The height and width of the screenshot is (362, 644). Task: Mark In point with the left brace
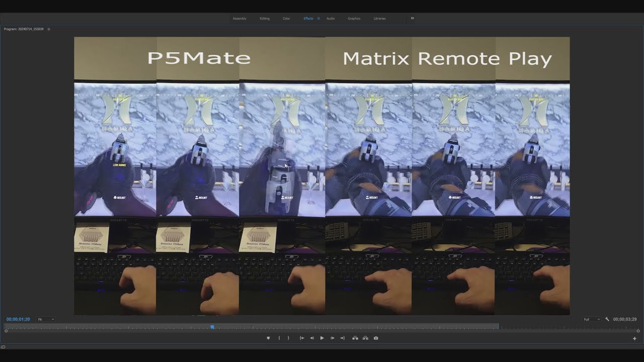[279, 338]
